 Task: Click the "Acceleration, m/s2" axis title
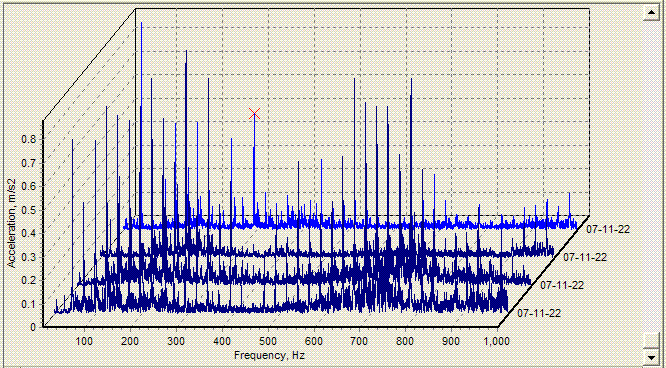point(12,223)
